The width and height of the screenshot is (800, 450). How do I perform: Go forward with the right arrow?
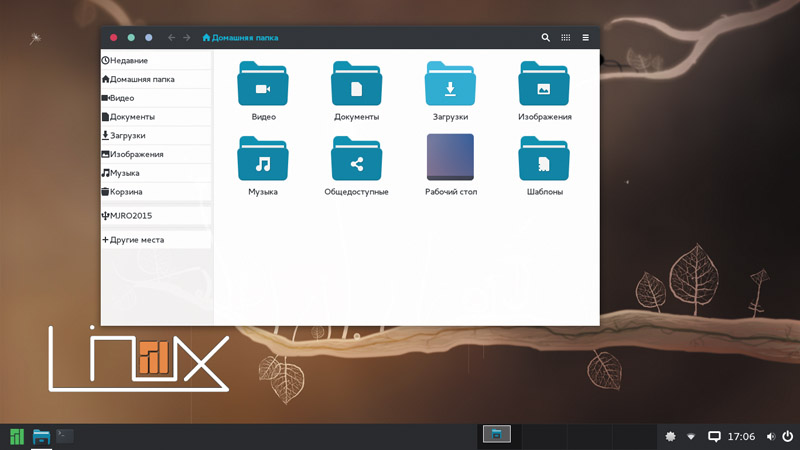[187, 38]
